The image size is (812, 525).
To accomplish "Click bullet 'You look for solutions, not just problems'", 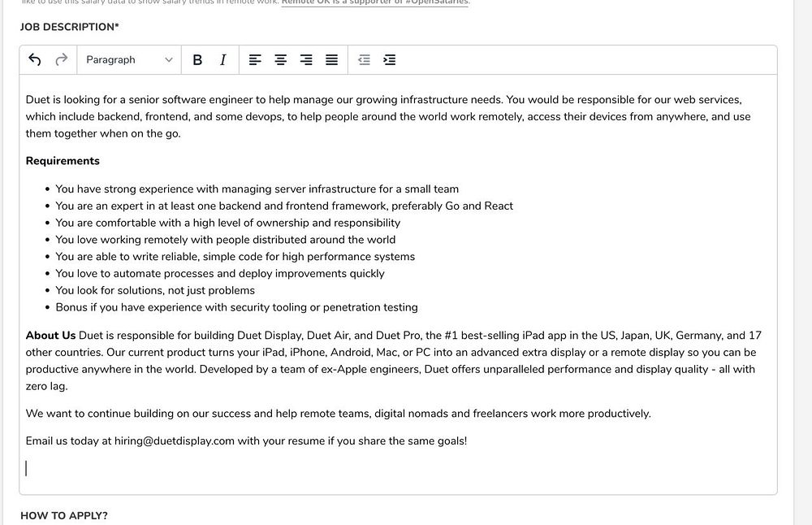I will (x=155, y=290).
